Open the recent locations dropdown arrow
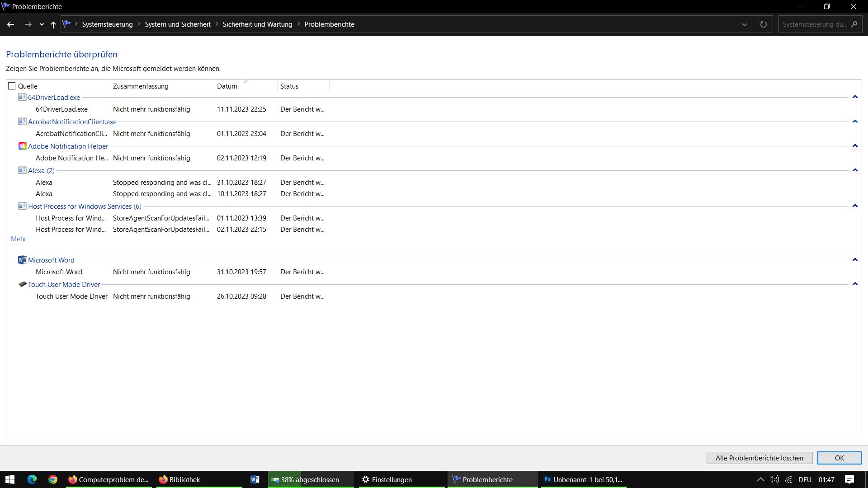Screen dimensions: 868x488 42,24
